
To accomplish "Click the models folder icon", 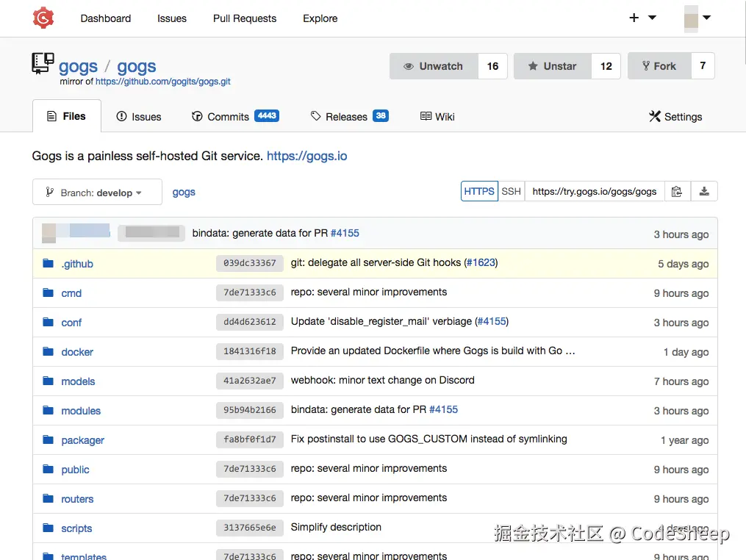I will pos(48,381).
